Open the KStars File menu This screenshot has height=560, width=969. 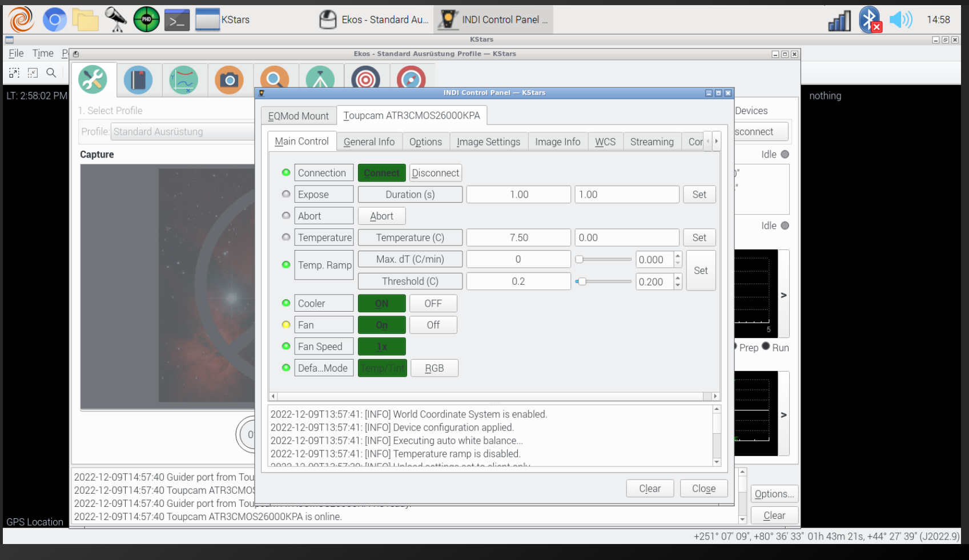point(16,53)
